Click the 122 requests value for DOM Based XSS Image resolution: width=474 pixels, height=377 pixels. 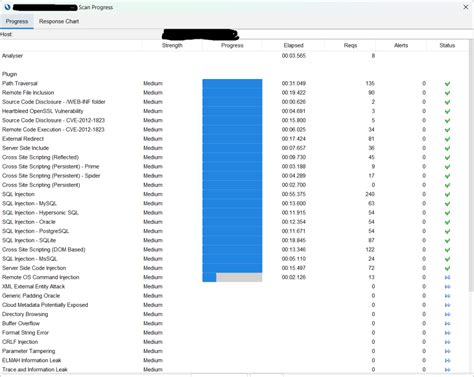click(370, 249)
